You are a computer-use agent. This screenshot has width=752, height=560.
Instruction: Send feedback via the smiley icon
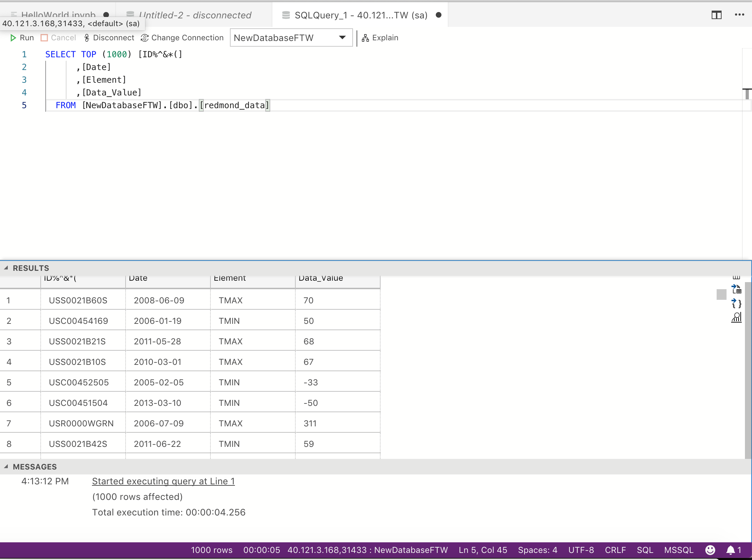point(710,550)
